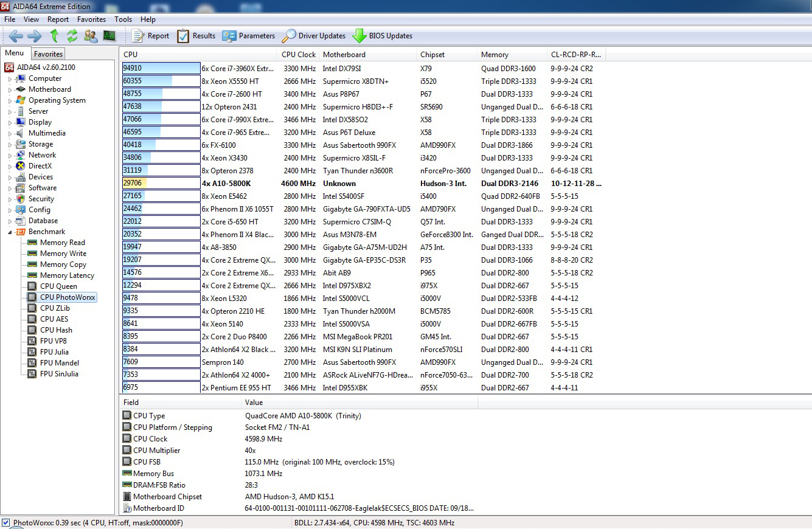The height and width of the screenshot is (529, 812).
Task: Check for Driver Updates
Action: (313, 36)
